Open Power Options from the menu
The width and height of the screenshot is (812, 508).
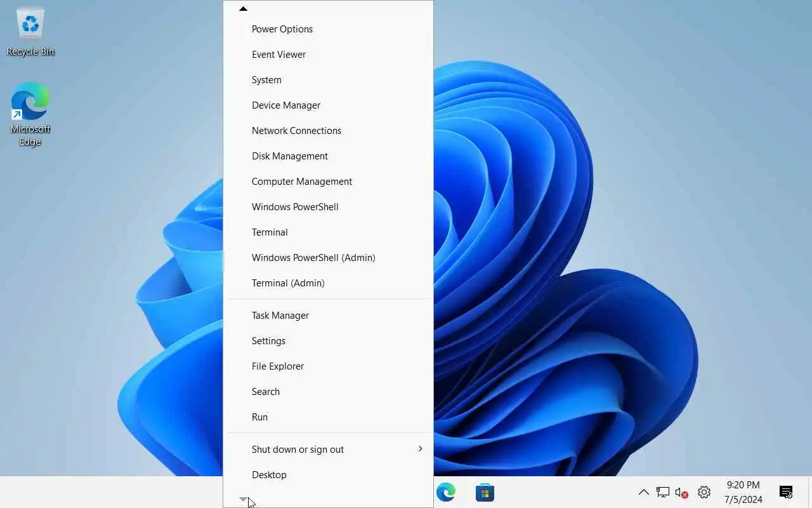(329, 29)
